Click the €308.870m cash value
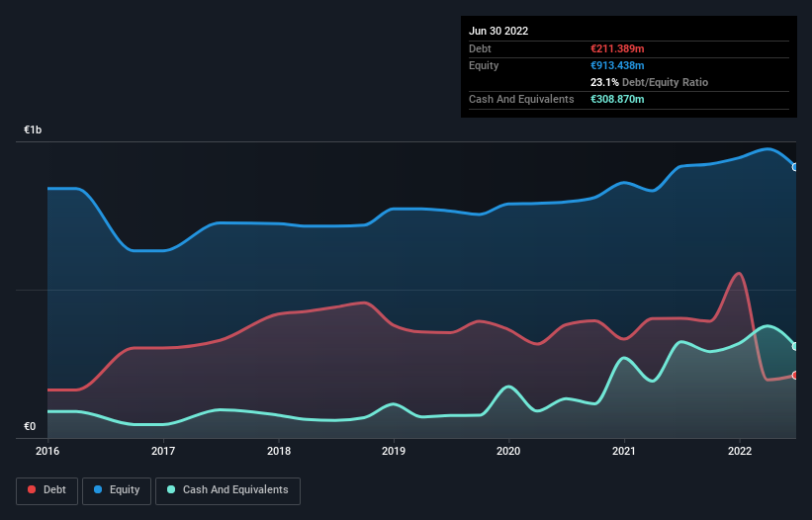Image resolution: width=812 pixels, height=520 pixels. click(617, 99)
